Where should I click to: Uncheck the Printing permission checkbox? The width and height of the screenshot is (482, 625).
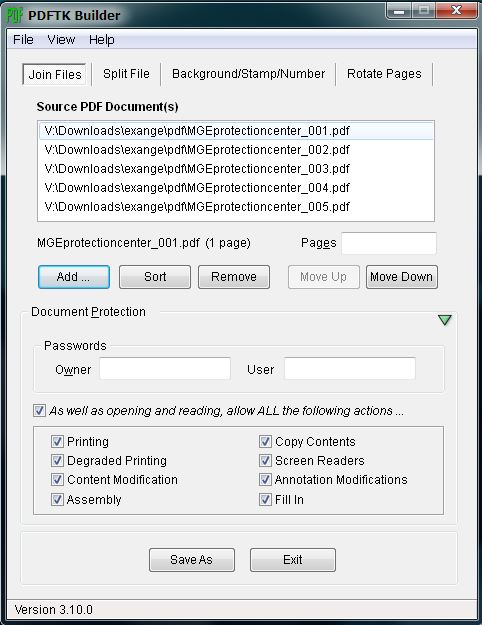pos(57,441)
